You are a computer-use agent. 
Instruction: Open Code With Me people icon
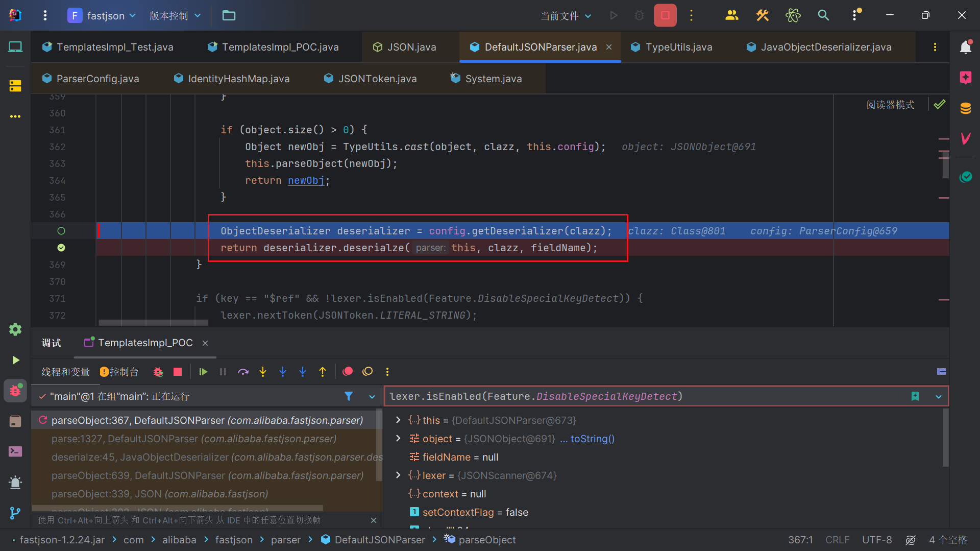[731, 15]
